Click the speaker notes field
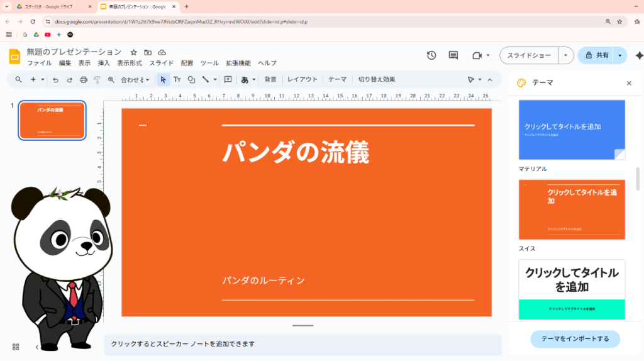The width and height of the screenshot is (644, 361). click(x=303, y=344)
